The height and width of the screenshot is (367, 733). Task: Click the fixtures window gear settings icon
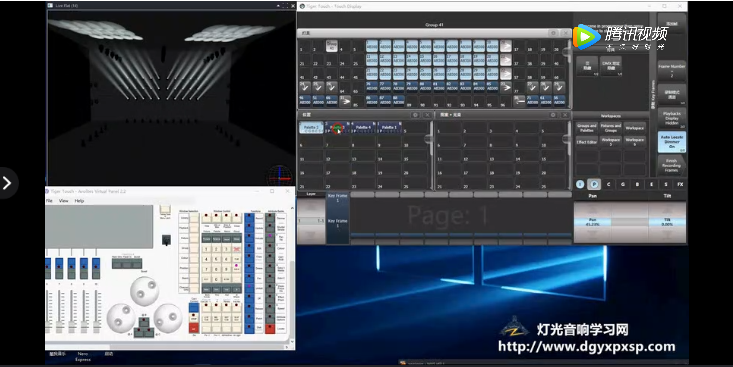tap(553, 33)
